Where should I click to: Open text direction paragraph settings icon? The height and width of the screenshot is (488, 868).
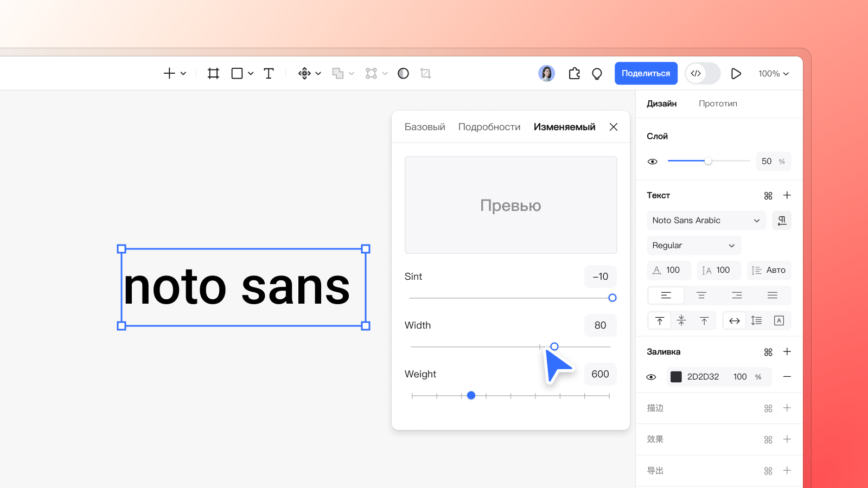(782, 220)
